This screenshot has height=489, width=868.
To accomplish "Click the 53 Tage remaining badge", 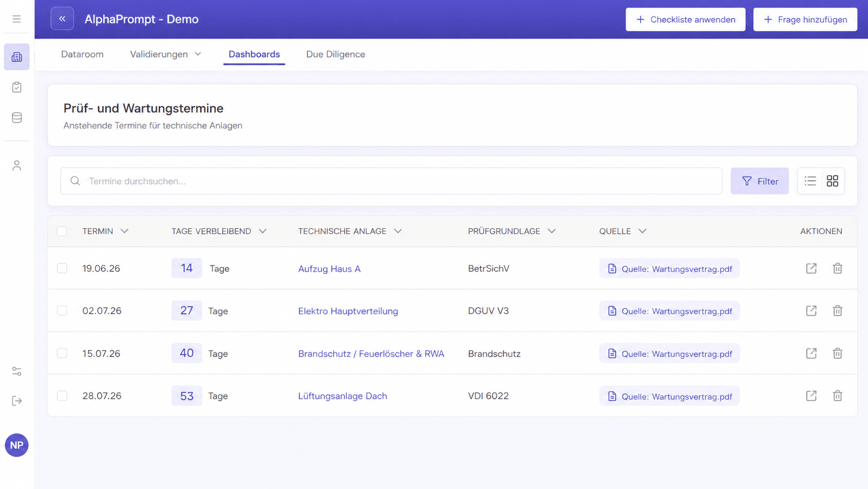I will coord(186,396).
